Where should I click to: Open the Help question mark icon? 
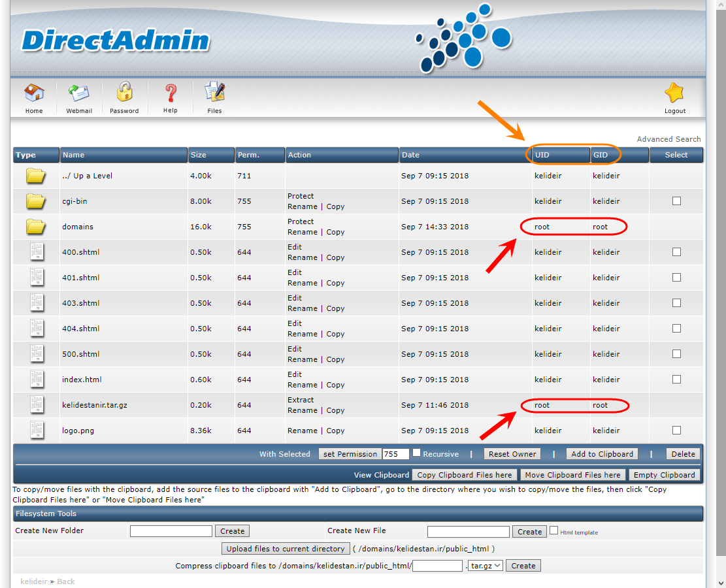pyautogui.click(x=171, y=93)
